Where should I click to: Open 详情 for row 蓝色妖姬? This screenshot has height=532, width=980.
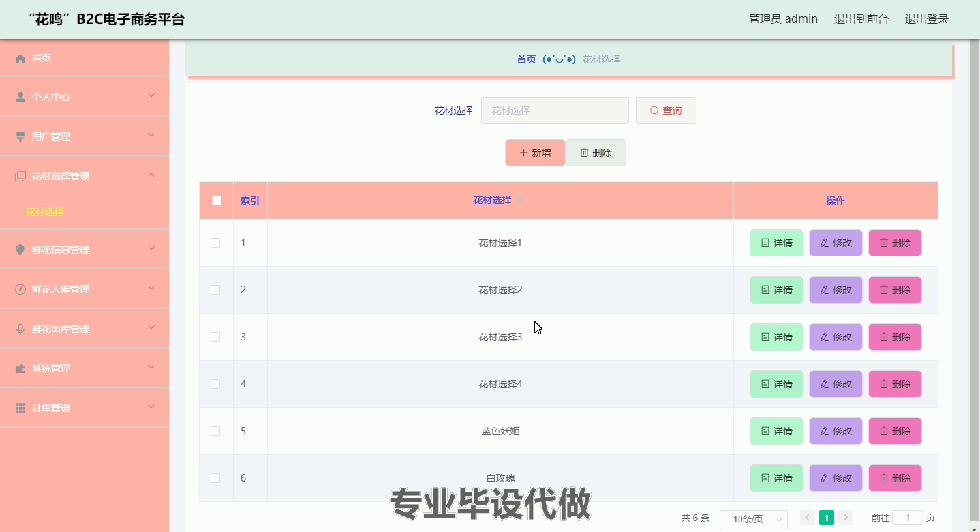point(776,431)
